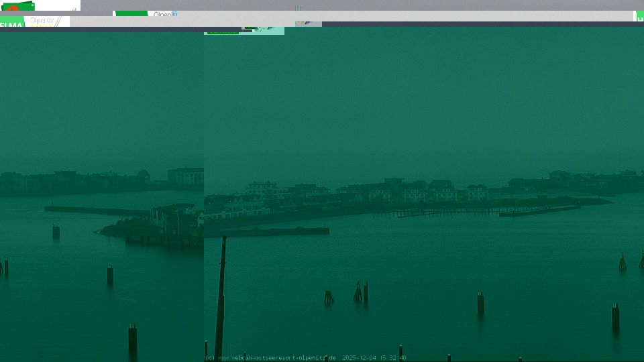Click the light gray bar across the top

[402, 15]
